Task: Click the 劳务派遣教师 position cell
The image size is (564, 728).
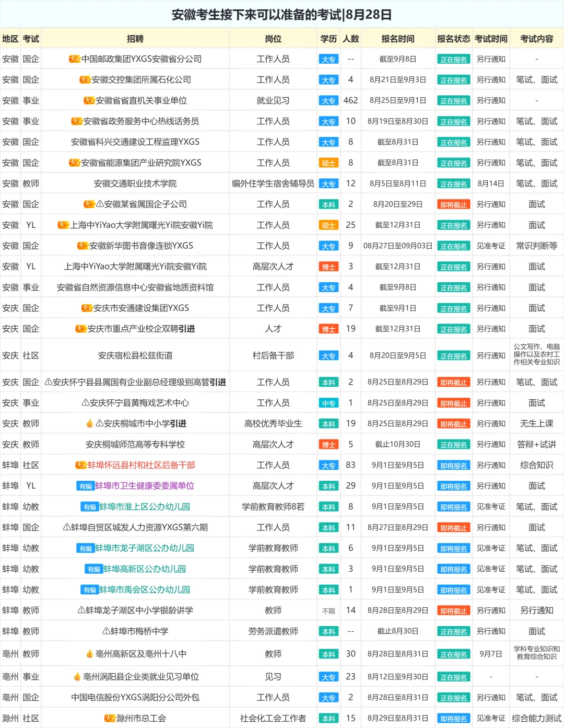Action: [x=273, y=631]
